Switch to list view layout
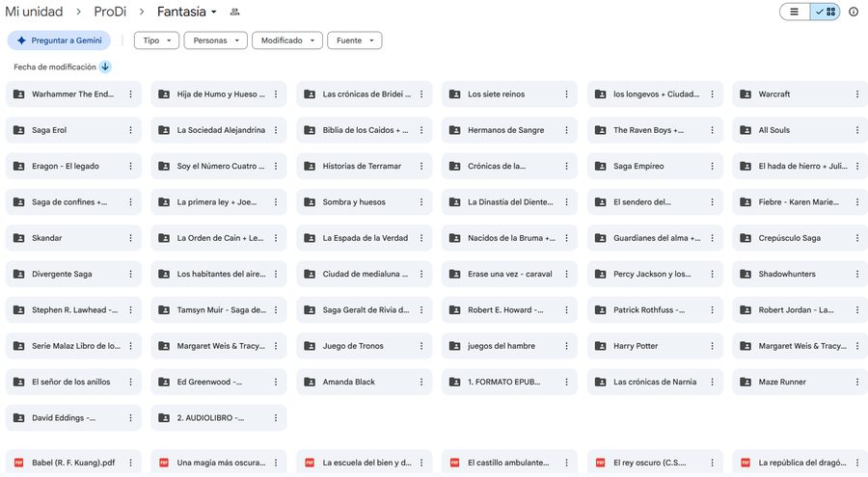 tap(795, 12)
